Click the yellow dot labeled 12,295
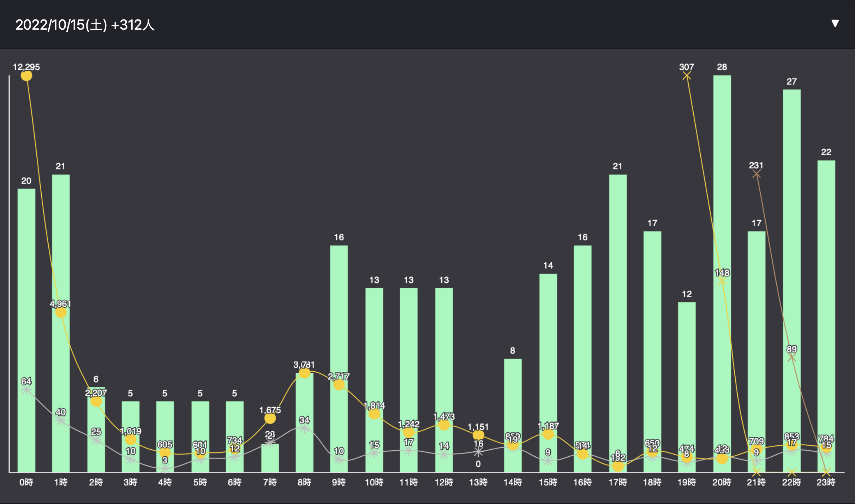Image resolution: width=855 pixels, height=504 pixels. pyautogui.click(x=26, y=76)
